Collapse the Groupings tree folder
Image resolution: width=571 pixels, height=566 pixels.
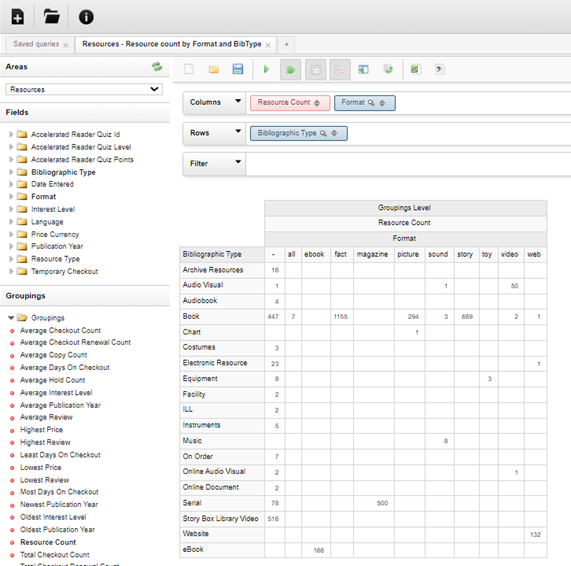11,318
